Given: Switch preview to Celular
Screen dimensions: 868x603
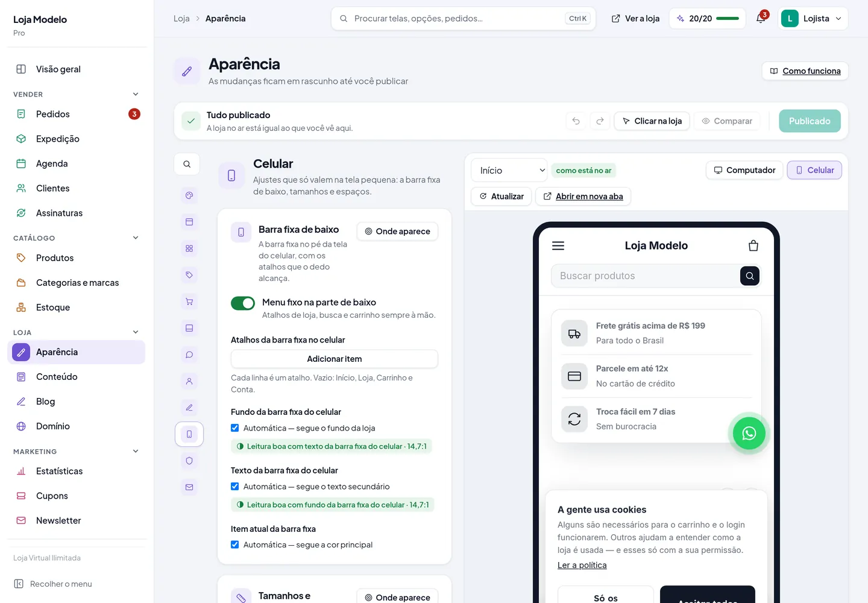Looking at the screenshot, I should pos(814,170).
